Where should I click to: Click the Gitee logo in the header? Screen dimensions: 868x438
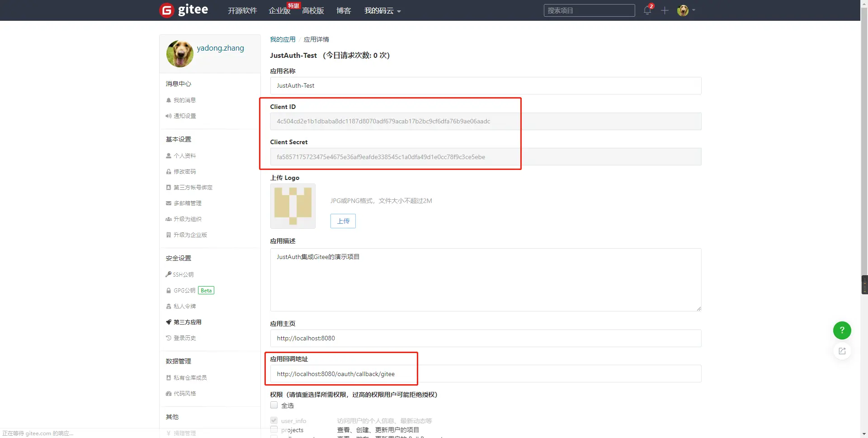pos(184,10)
